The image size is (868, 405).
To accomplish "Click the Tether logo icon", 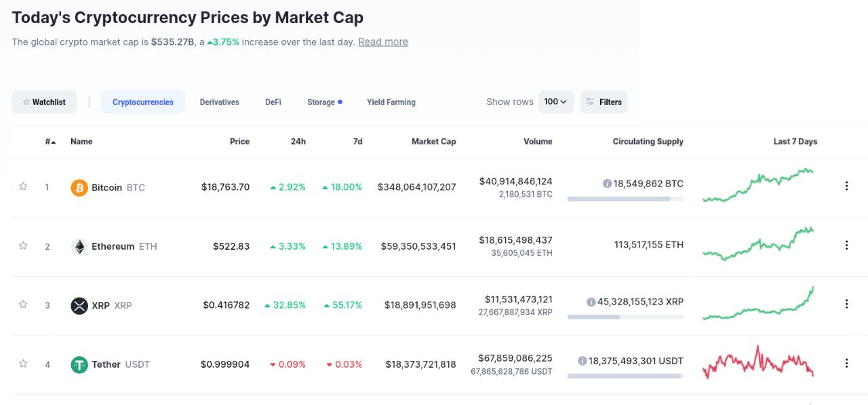I will [x=79, y=365].
